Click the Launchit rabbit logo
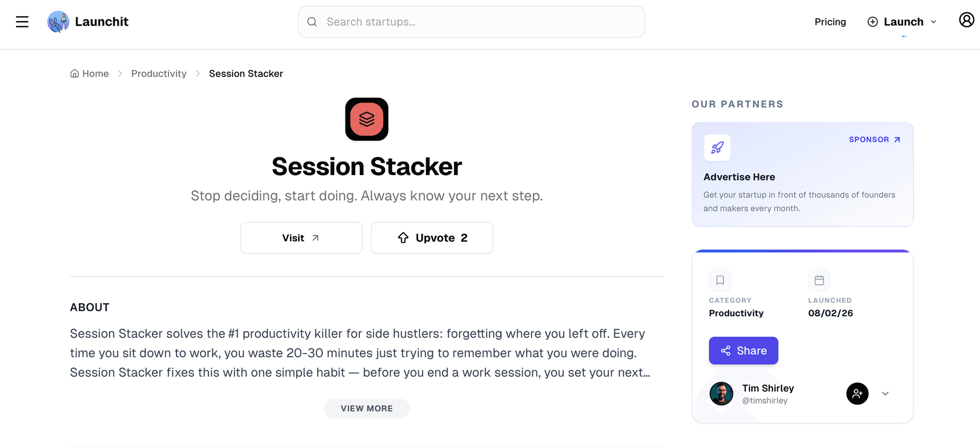980x448 pixels. 58,22
